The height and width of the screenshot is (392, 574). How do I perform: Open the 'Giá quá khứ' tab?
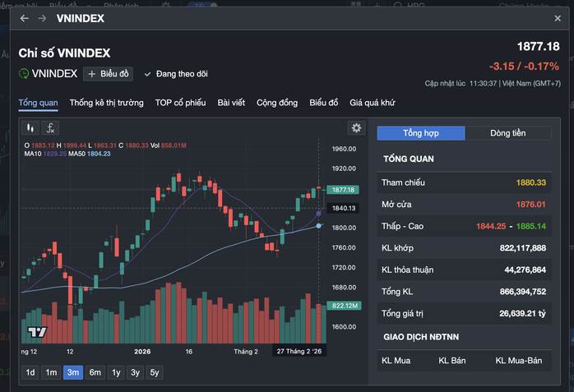[373, 103]
